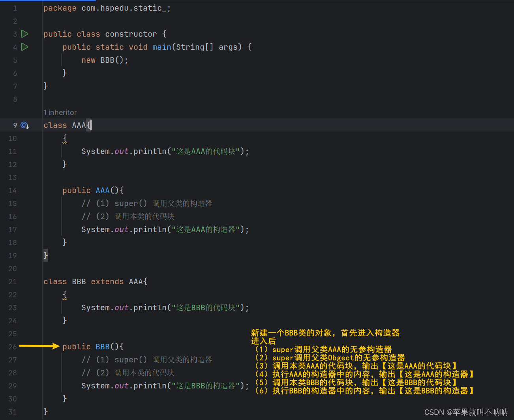Click 'class BBB extends AAA{' declaration
Screen dimensions: 514x420
(x=96, y=281)
